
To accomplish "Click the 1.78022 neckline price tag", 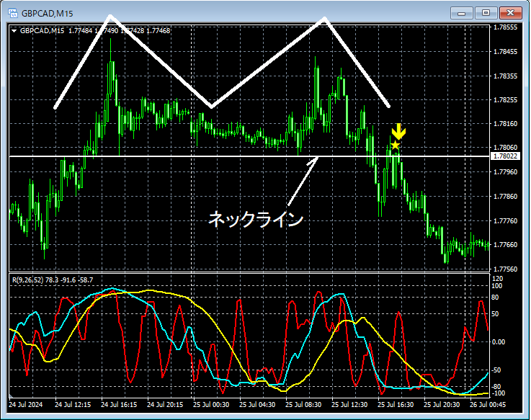I will point(505,156).
